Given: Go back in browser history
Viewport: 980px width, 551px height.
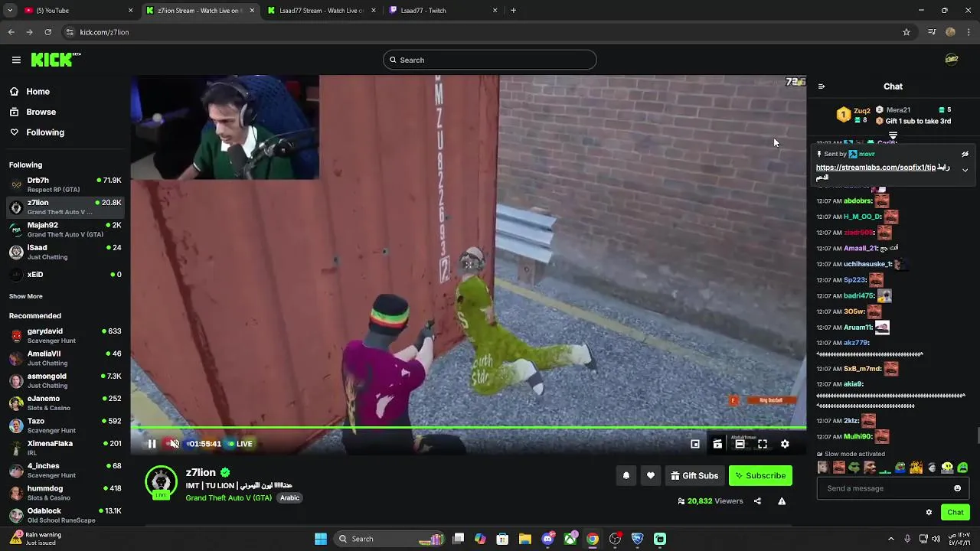Looking at the screenshot, I should (x=11, y=32).
